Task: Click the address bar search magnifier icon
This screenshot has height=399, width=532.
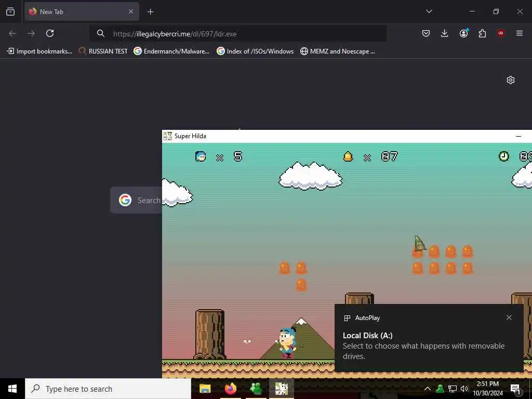Action: pos(100,33)
